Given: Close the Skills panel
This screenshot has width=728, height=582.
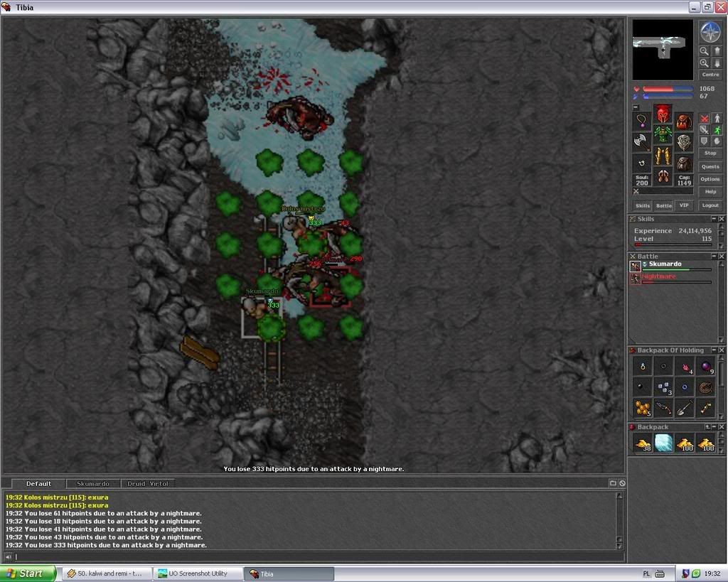Looking at the screenshot, I should [x=722, y=219].
